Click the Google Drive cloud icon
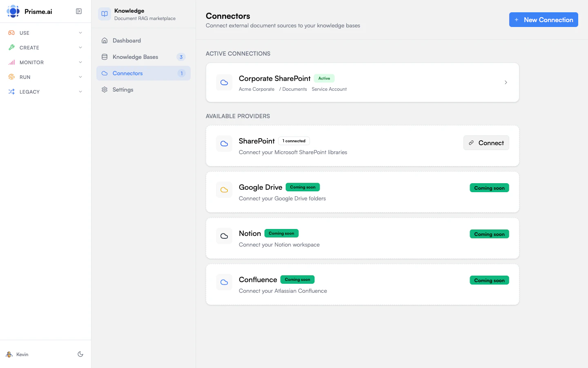Screen dimensions: 588x368 point(224,190)
